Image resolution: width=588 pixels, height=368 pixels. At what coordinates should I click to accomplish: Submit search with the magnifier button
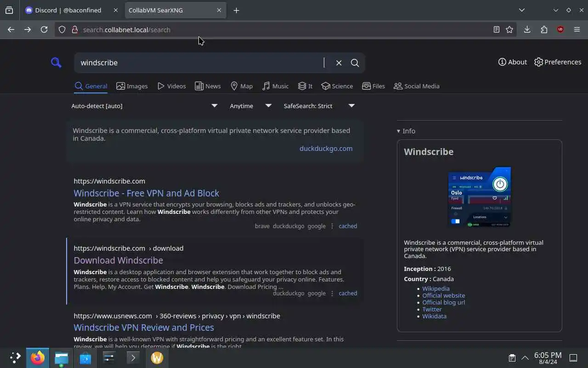(x=355, y=63)
